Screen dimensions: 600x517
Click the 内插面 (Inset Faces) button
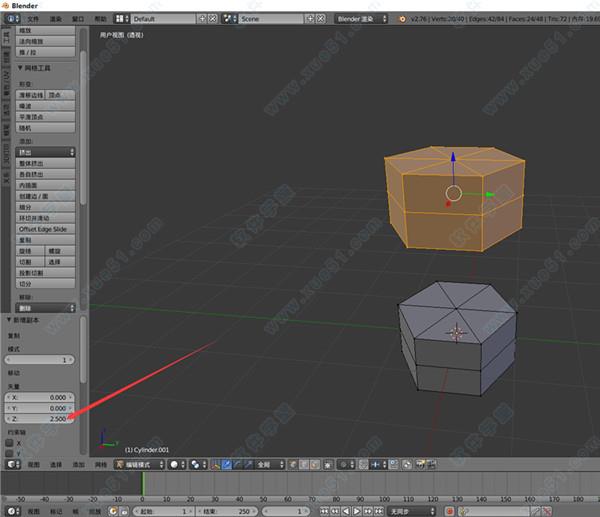45,185
